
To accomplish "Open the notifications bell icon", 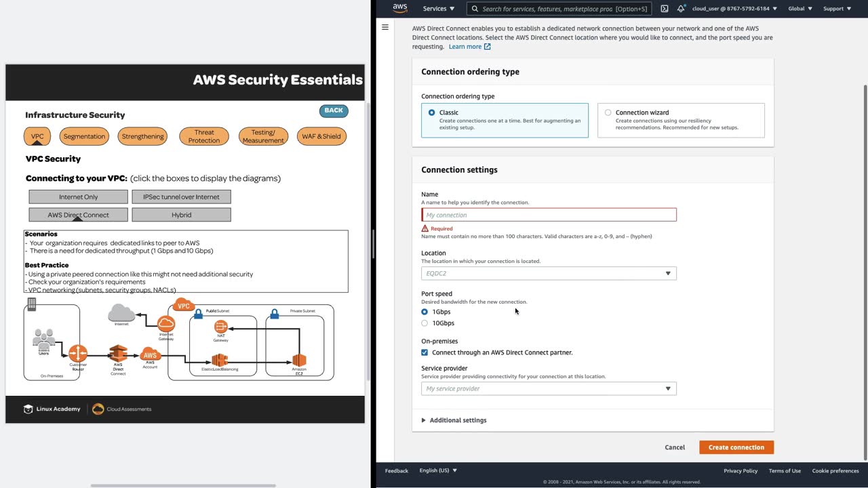I will pos(681,9).
